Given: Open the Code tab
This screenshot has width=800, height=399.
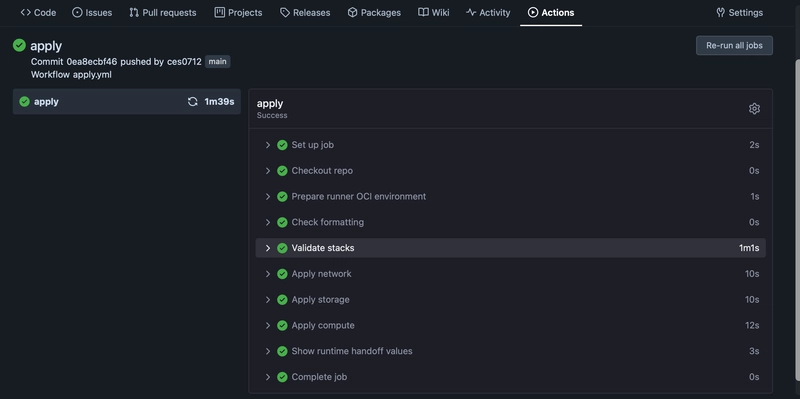Looking at the screenshot, I should coord(38,12).
